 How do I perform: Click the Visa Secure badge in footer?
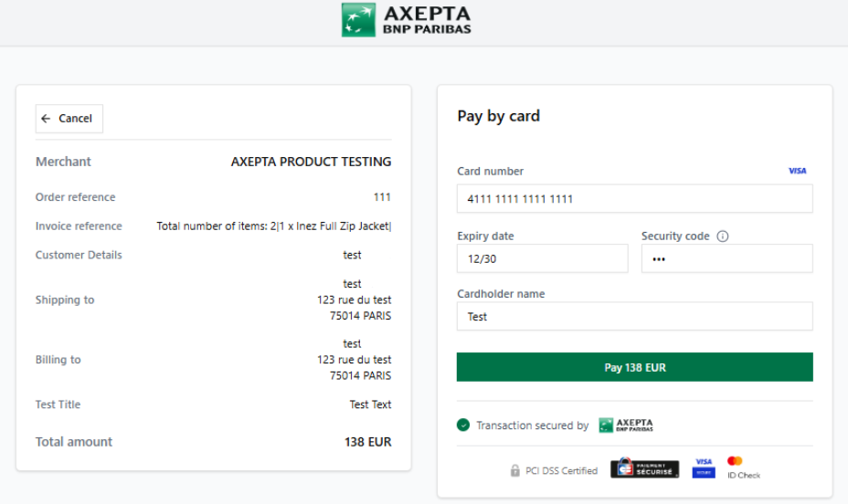[703, 467]
